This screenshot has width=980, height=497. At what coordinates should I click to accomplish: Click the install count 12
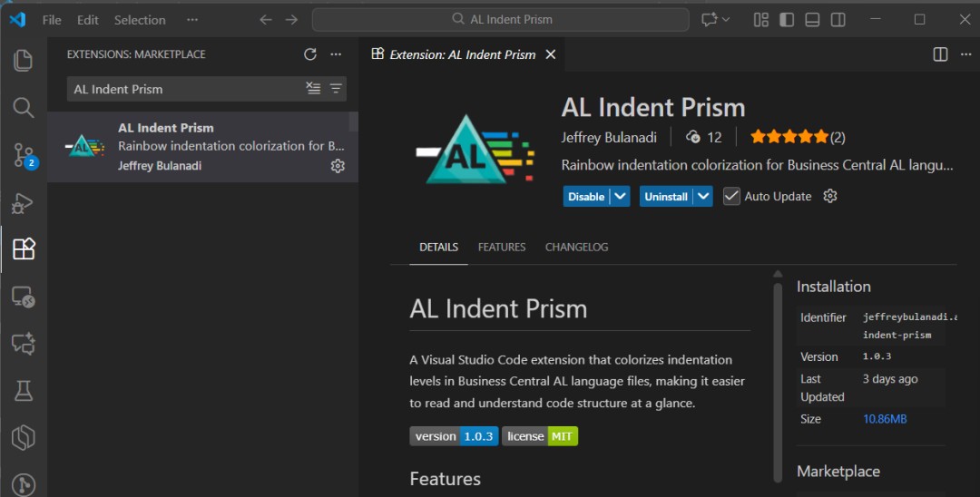[x=704, y=137]
